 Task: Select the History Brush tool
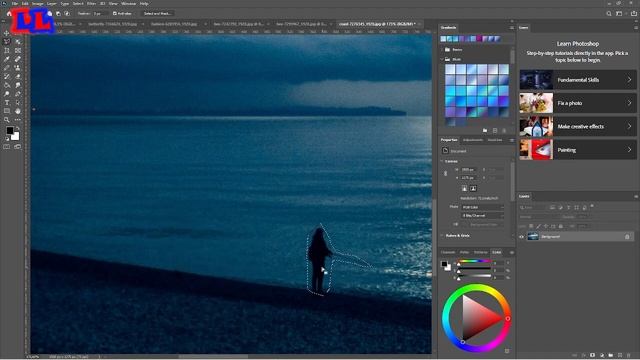point(7,76)
